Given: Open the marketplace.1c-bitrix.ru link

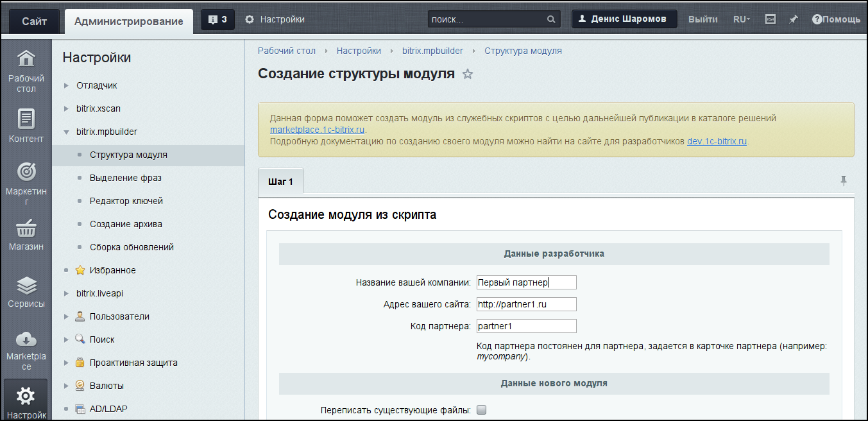Looking at the screenshot, I should (x=317, y=130).
